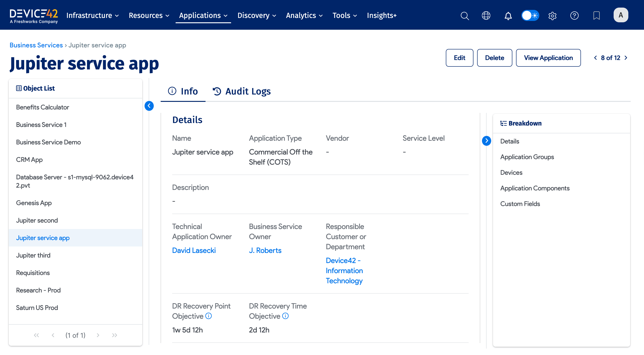Switch to the Audit Logs tab
The height and width of the screenshot is (355, 644).
(241, 91)
